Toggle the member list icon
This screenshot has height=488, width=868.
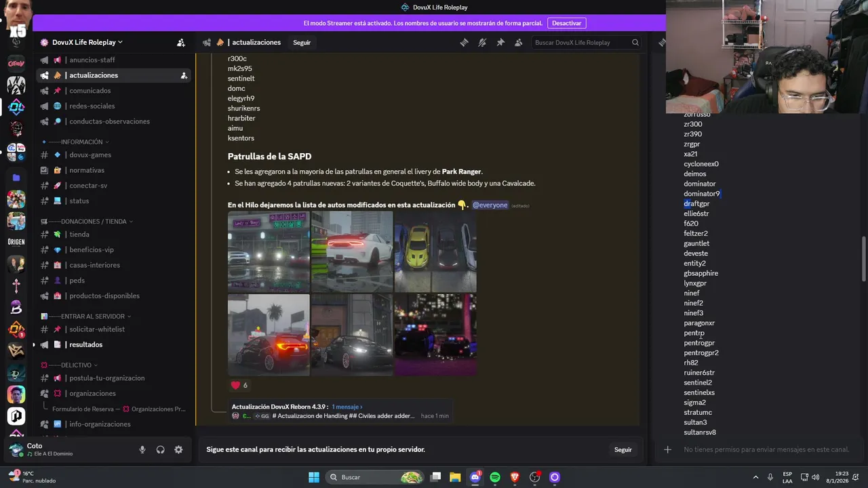(x=519, y=42)
